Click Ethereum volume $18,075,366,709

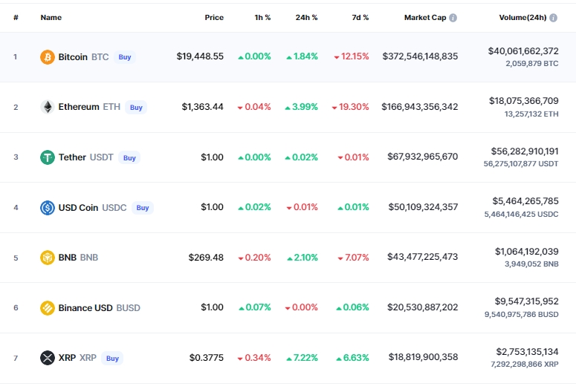524,101
